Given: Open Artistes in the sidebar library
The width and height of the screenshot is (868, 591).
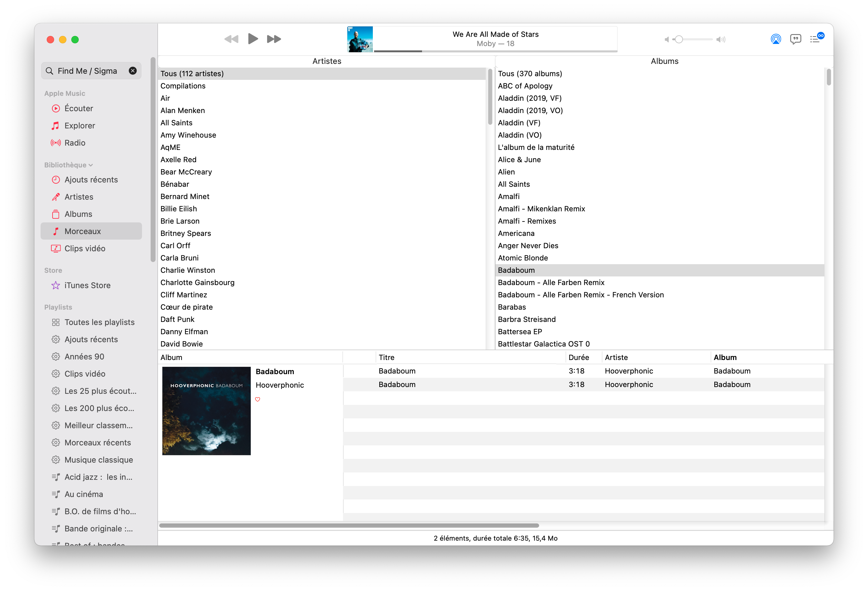Looking at the screenshot, I should point(92,197).
